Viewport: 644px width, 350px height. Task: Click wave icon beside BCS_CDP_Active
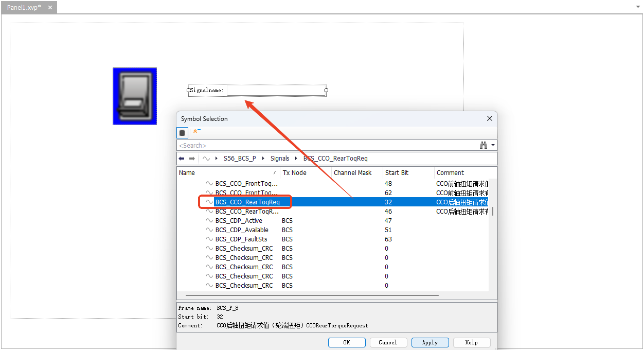[x=209, y=221]
